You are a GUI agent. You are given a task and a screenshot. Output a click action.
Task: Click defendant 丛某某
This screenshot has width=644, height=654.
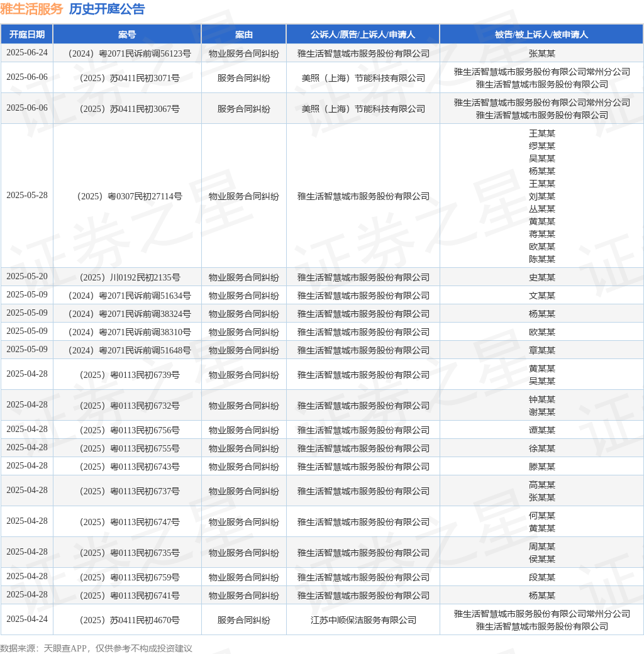[x=542, y=209]
